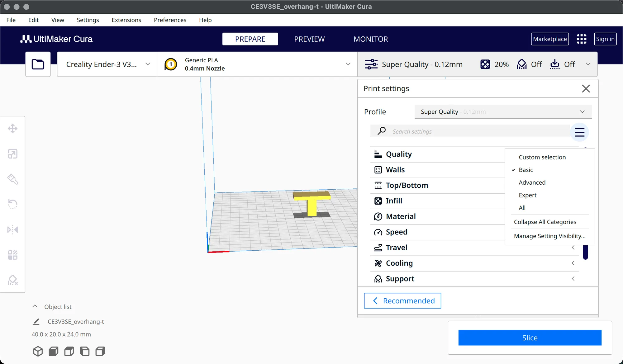Choose All setting visibility
The image size is (623, 364).
550,208
